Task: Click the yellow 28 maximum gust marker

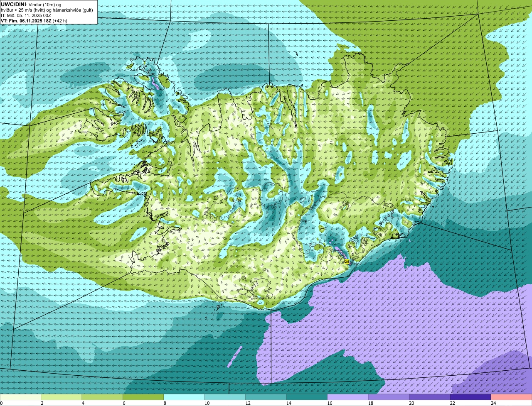Action: pos(347,262)
